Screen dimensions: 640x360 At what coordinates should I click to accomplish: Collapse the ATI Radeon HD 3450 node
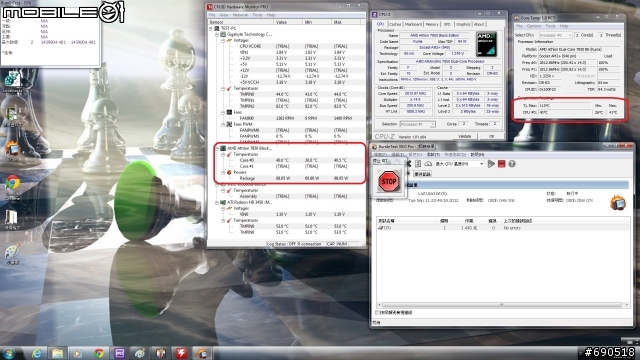pos(217,202)
